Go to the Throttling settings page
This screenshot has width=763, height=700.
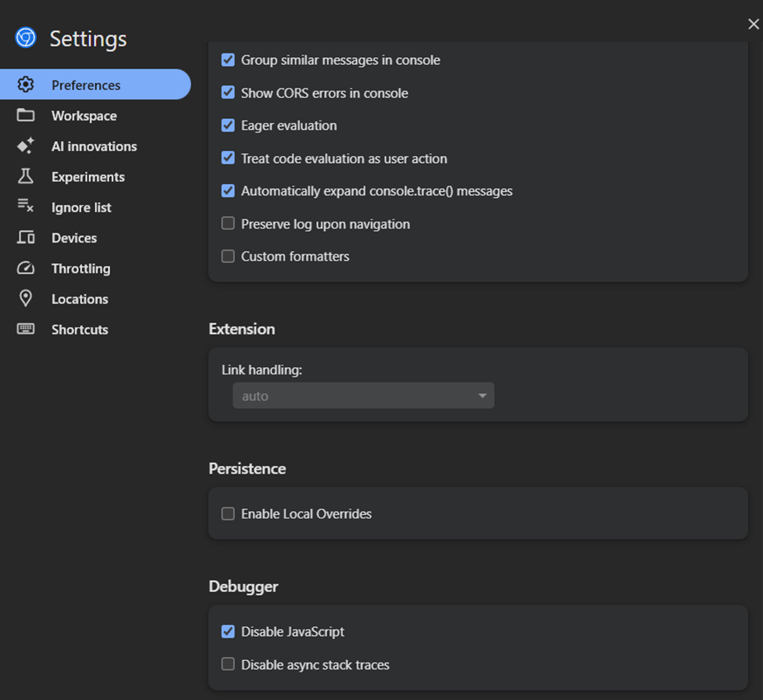click(x=81, y=269)
